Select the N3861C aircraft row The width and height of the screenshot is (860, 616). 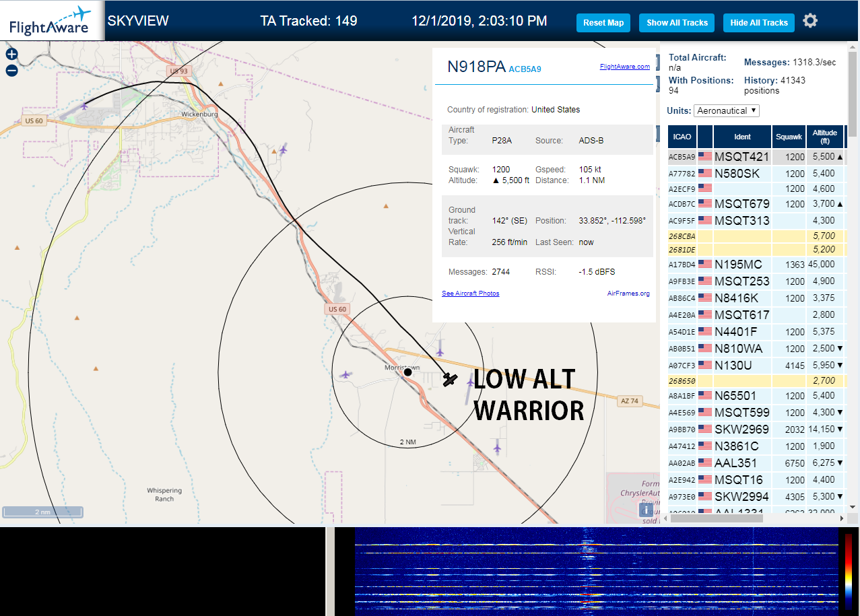coord(756,446)
